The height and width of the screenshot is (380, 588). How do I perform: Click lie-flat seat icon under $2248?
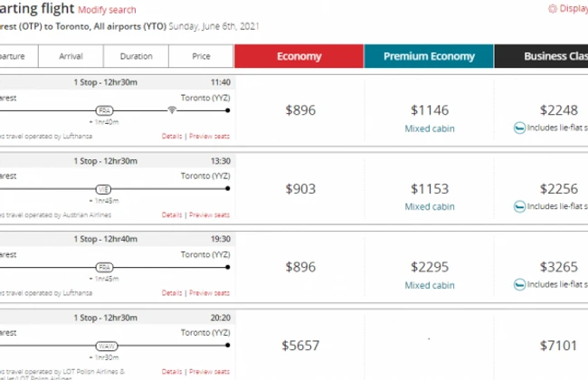(x=519, y=128)
